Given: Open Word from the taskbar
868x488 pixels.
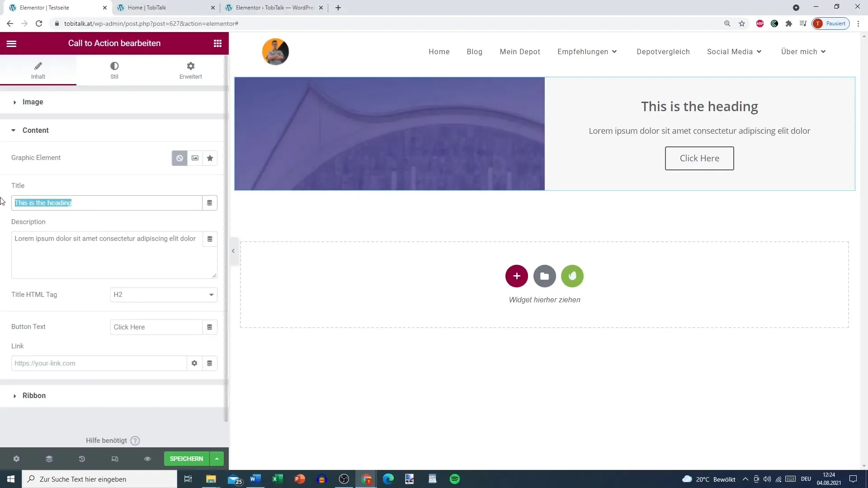Looking at the screenshot, I should 255,479.
